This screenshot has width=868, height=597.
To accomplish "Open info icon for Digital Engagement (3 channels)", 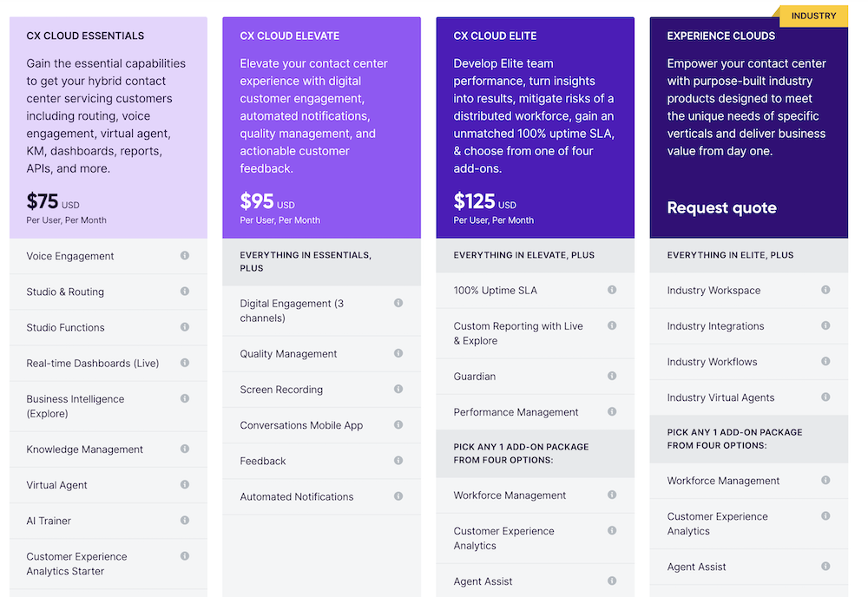I will (x=398, y=303).
